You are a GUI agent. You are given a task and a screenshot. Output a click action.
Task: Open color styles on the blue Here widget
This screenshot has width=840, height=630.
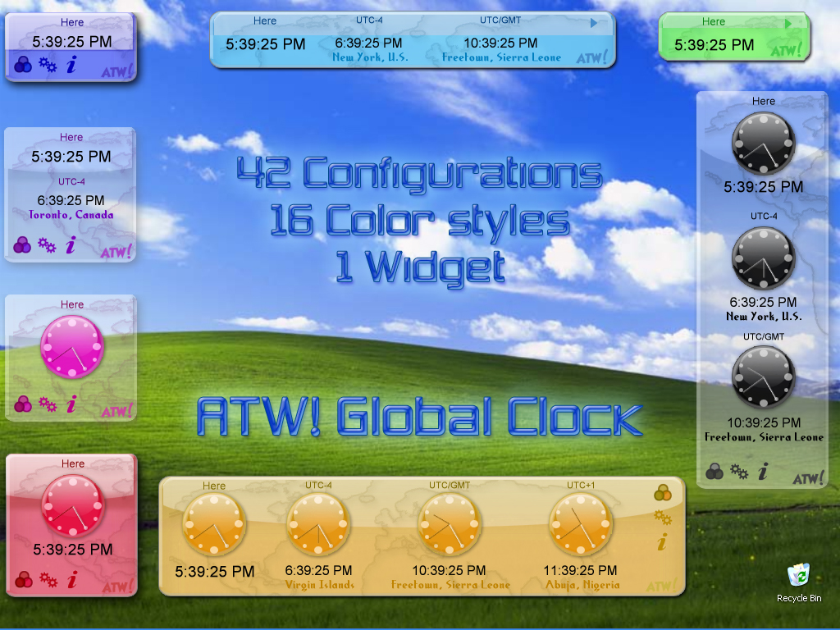[22, 65]
